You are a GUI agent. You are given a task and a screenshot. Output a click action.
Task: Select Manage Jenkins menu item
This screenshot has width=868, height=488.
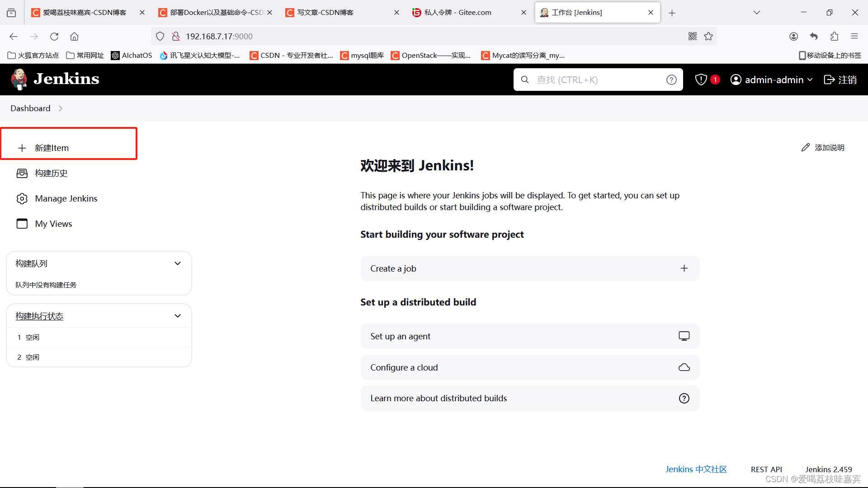[x=66, y=198]
